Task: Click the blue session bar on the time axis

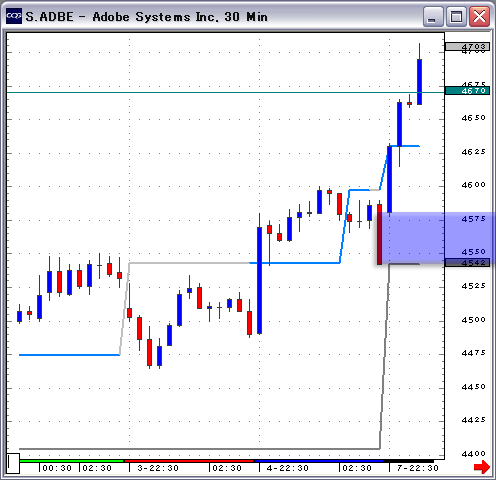Action: click(x=318, y=461)
